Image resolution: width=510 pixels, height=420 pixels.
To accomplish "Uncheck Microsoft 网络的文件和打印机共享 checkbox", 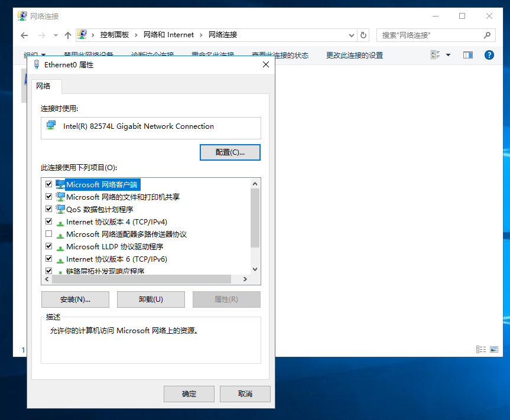I will 49,196.
